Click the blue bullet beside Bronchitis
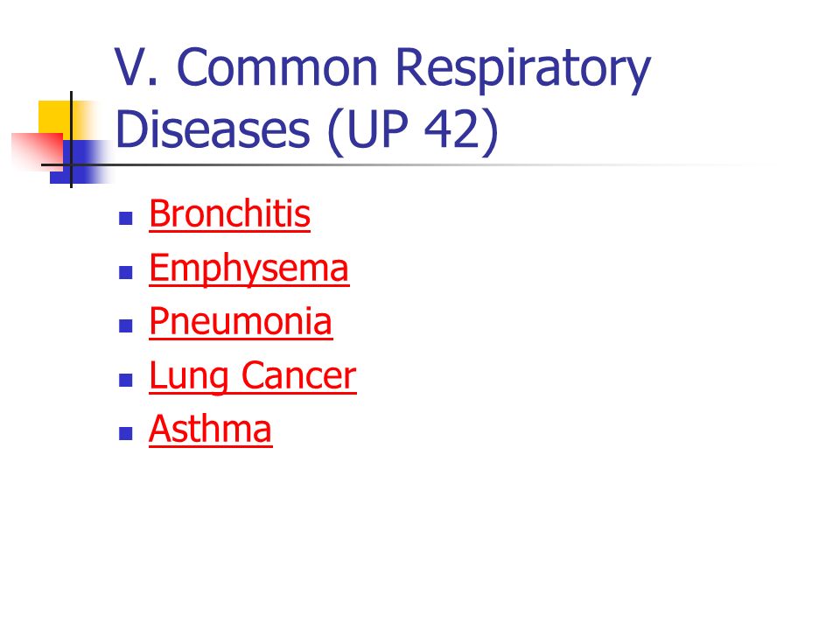The width and height of the screenshot is (840, 630). tap(126, 219)
